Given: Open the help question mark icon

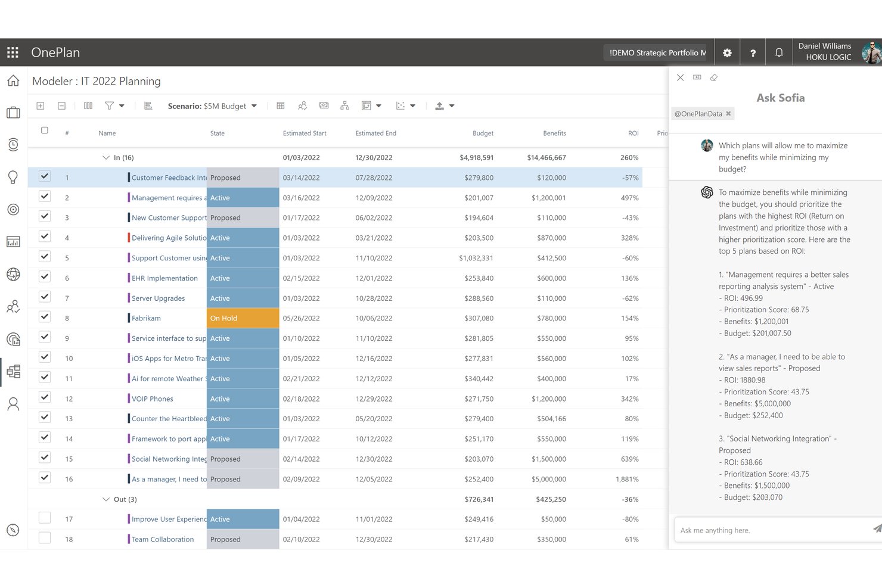Looking at the screenshot, I should coord(753,53).
